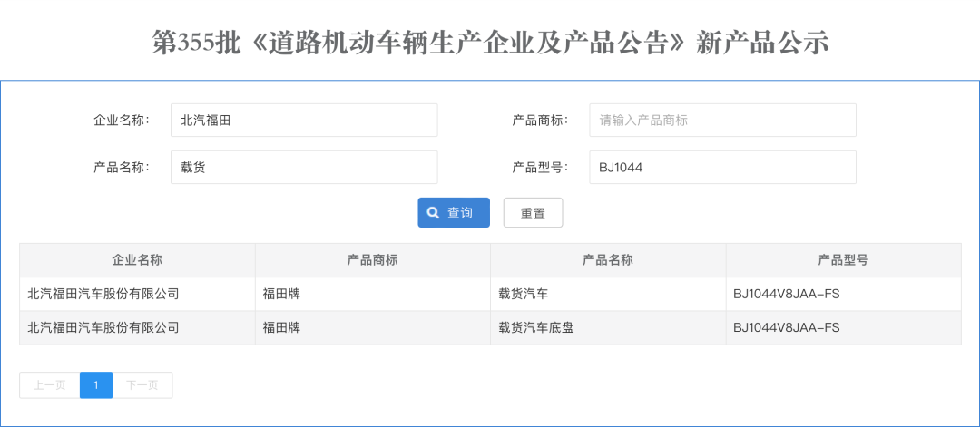Click the 产品商标 column header

pyautogui.click(x=373, y=260)
